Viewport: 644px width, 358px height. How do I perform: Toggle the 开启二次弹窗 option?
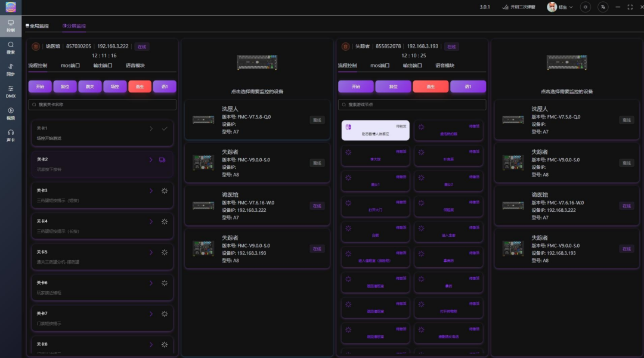[x=518, y=7]
